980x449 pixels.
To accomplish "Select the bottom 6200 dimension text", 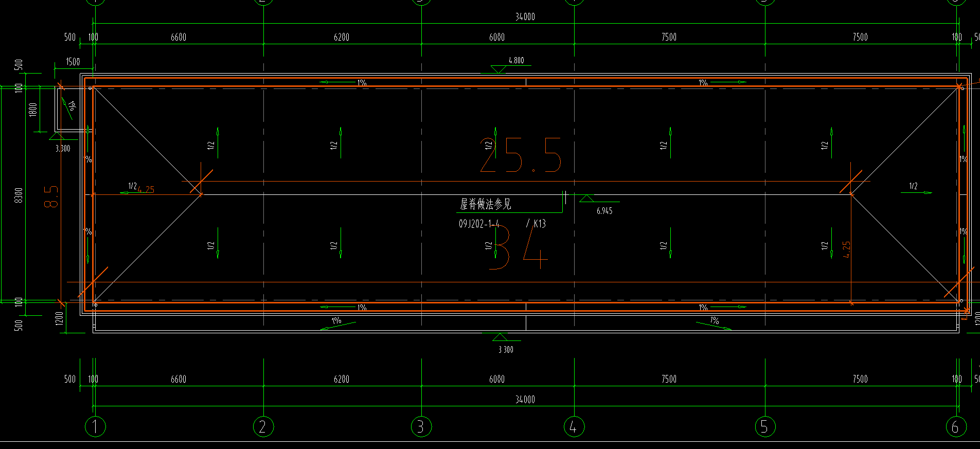I will pos(342,379).
